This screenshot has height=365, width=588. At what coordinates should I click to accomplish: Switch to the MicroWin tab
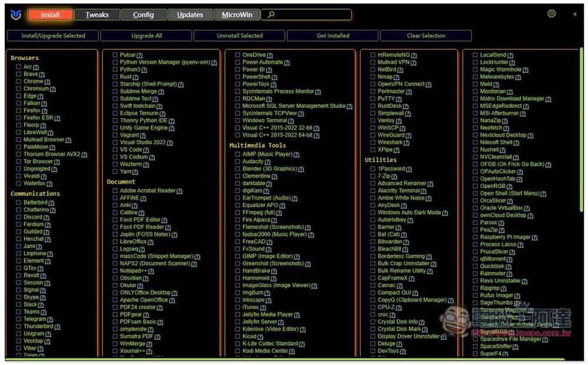point(237,15)
